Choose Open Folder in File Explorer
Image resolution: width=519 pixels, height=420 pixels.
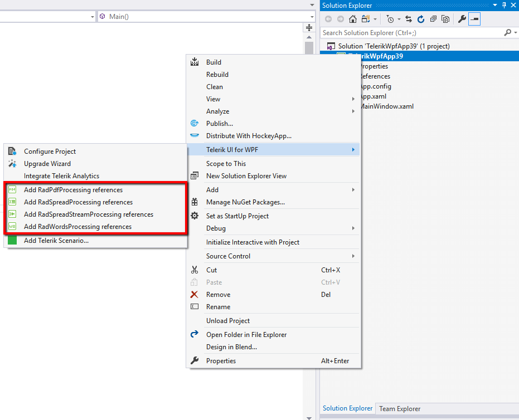(x=273, y=334)
